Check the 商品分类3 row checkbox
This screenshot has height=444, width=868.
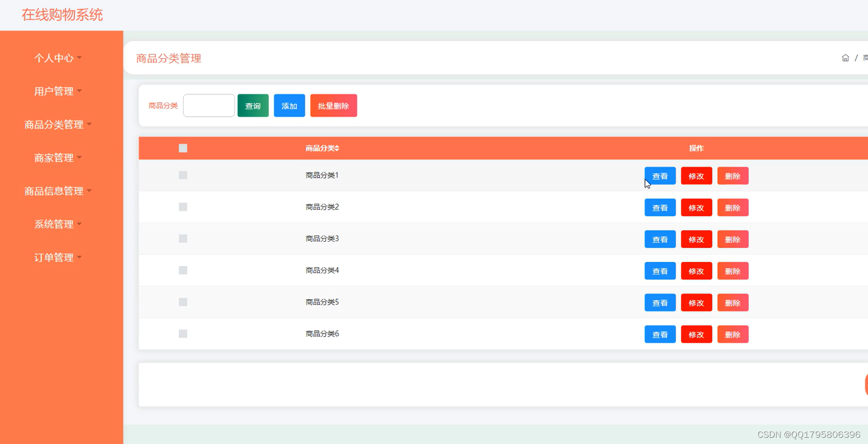pyautogui.click(x=183, y=239)
